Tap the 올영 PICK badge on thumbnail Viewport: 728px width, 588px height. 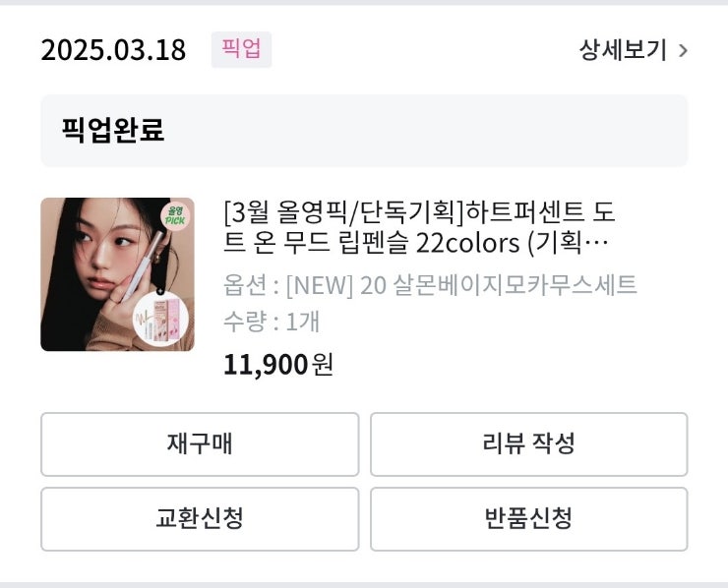pos(177,216)
